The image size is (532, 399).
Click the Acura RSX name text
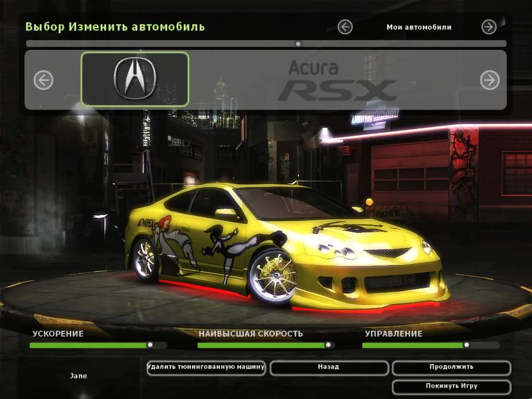(337, 81)
